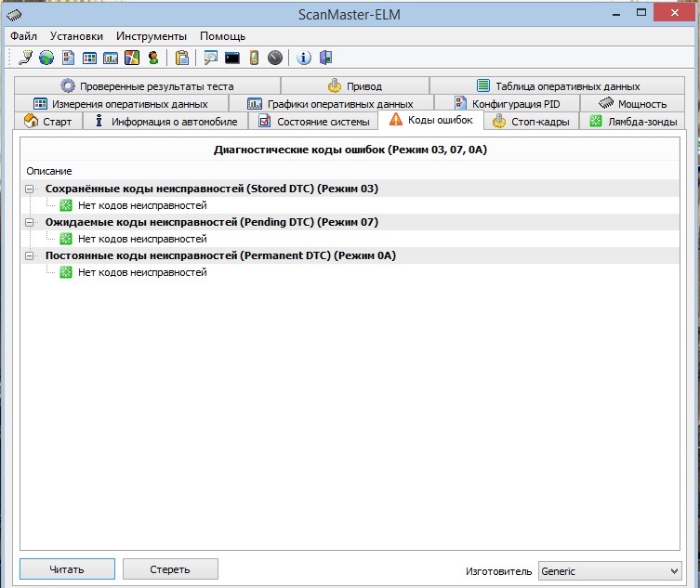Click the checklist document toolbar icon
The image size is (700, 588).
click(68, 58)
